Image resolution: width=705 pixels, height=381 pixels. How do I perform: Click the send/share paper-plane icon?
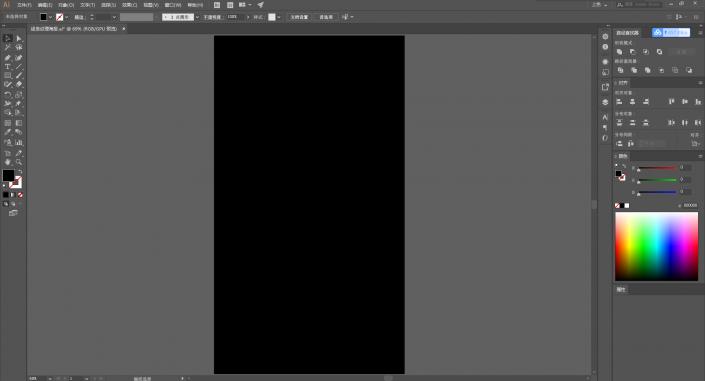point(261,5)
